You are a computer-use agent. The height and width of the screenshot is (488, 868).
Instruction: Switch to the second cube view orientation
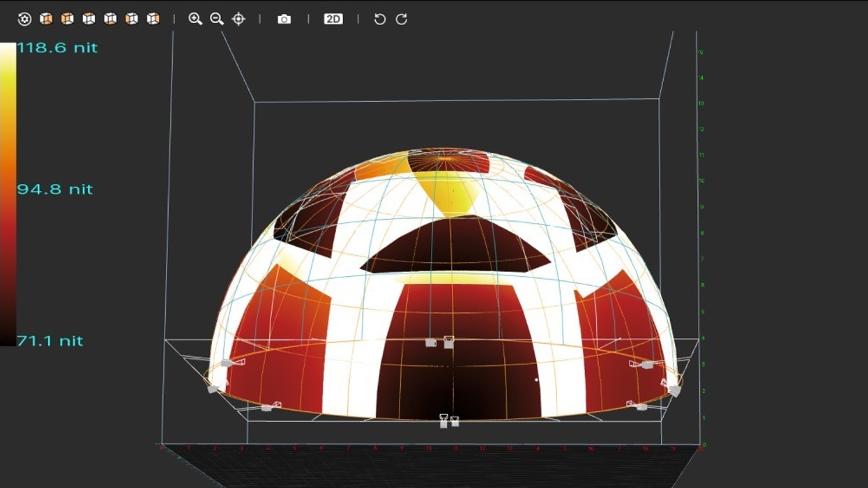(67, 19)
